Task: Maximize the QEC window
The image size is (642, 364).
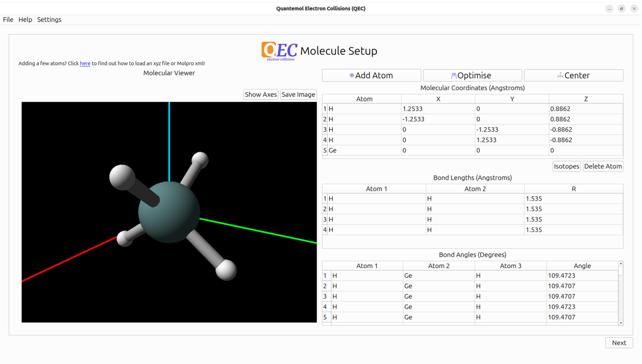Action: (x=622, y=8)
